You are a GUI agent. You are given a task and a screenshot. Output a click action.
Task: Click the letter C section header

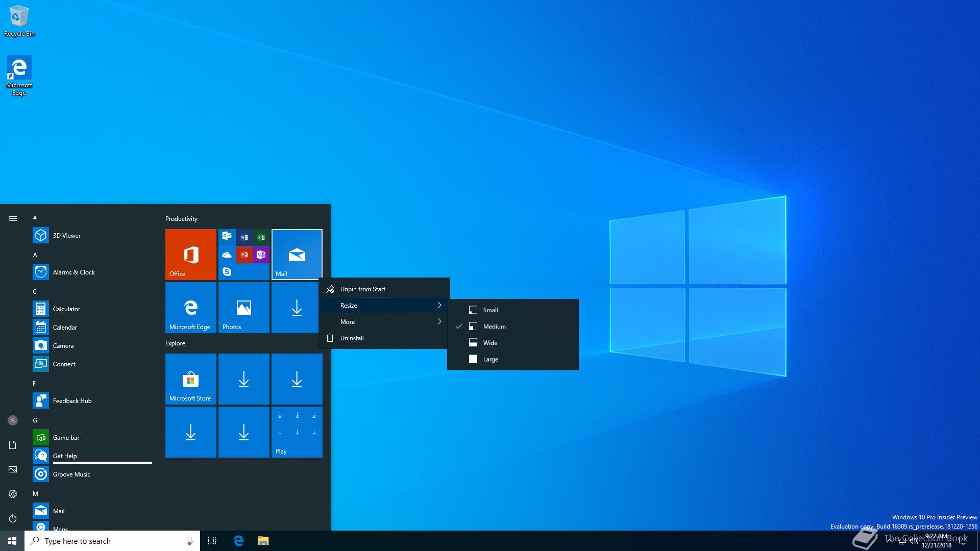(x=35, y=291)
